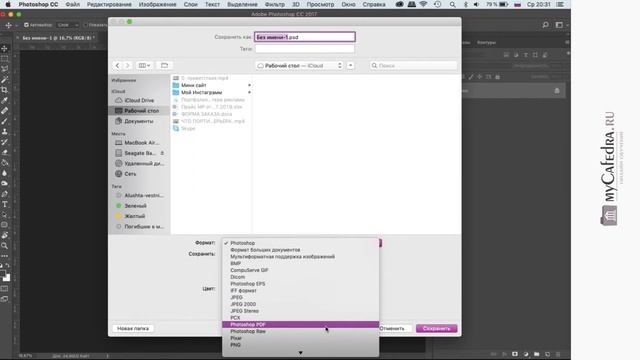Open Spotlight search in menu bar

(452, 4)
